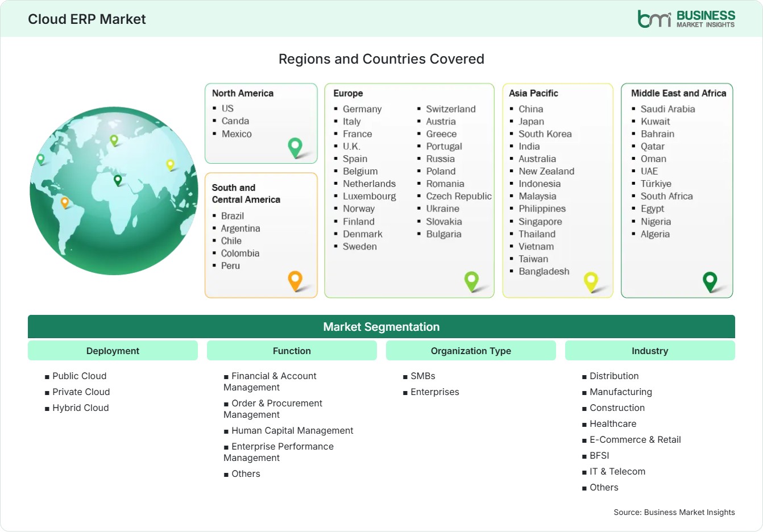This screenshot has height=532, width=763.
Task: Click the yellow Asia pin on the globe
Action: point(170,165)
